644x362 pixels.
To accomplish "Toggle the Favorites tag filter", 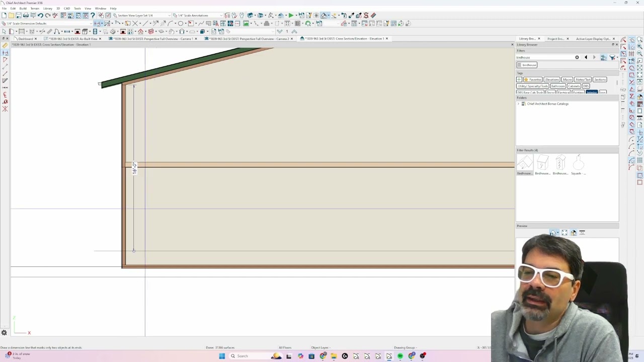I will (533, 79).
